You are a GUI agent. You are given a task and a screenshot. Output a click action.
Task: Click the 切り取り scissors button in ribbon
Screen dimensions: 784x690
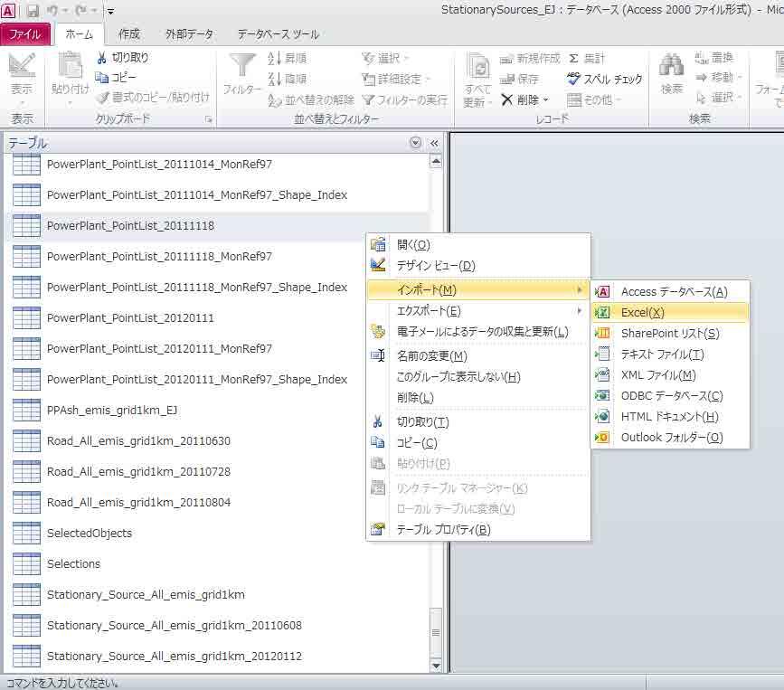(122, 58)
